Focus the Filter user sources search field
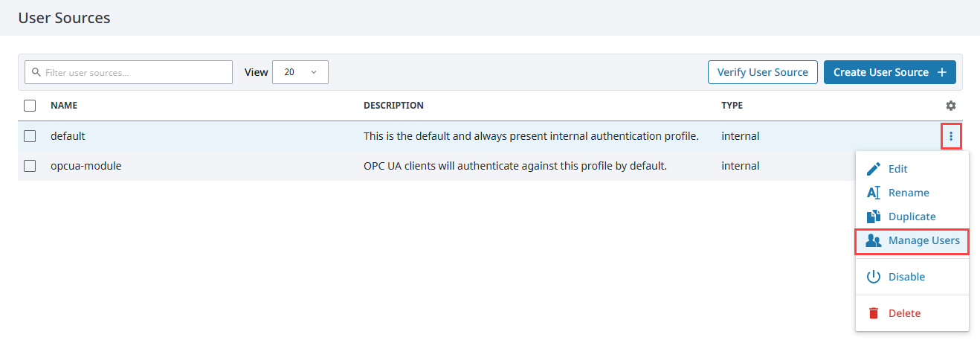This screenshot has width=980, height=340. (x=129, y=72)
